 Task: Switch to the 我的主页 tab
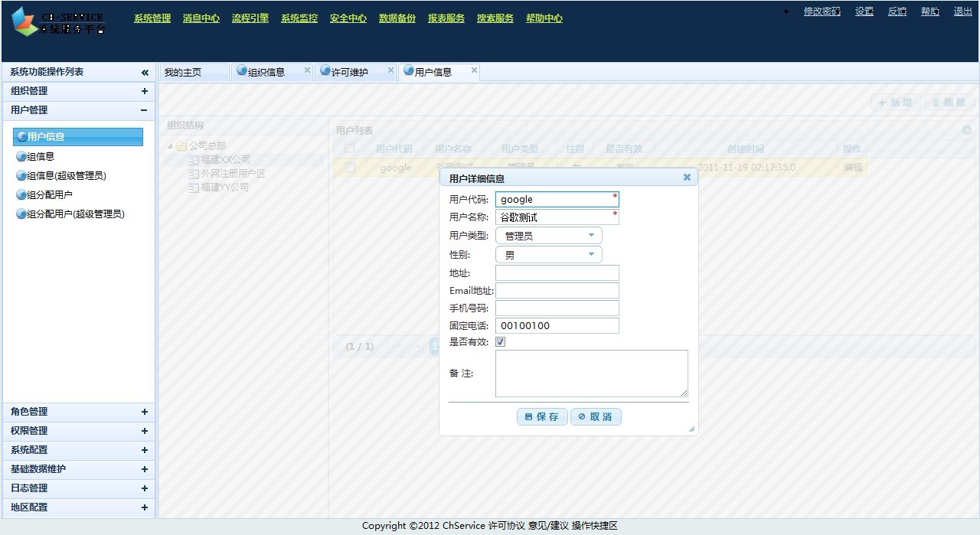tap(194, 72)
